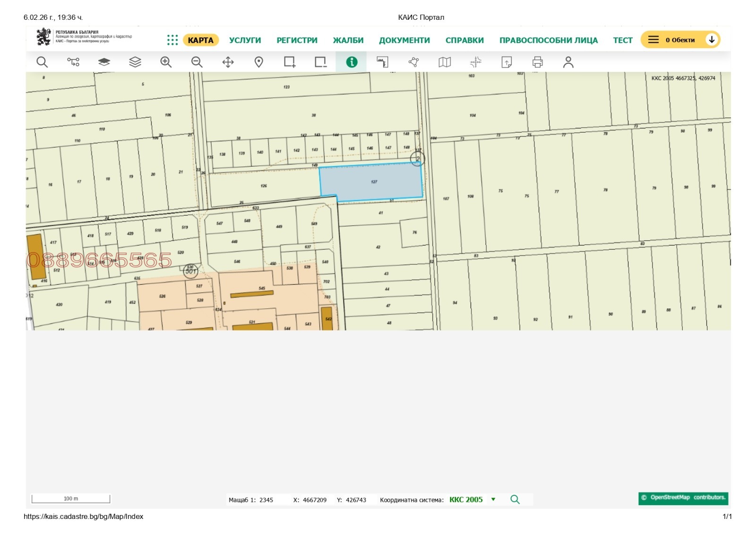Open the print map tool

[x=537, y=62]
